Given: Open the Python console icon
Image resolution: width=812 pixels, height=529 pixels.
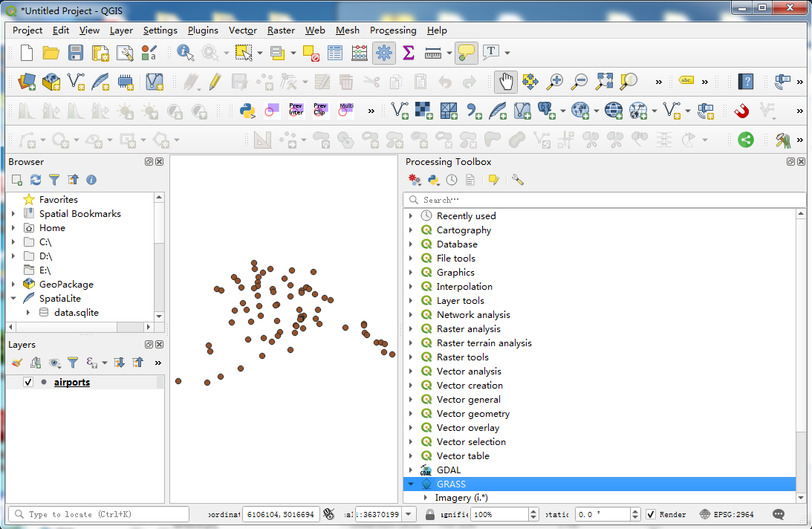Looking at the screenshot, I should (x=247, y=111).
